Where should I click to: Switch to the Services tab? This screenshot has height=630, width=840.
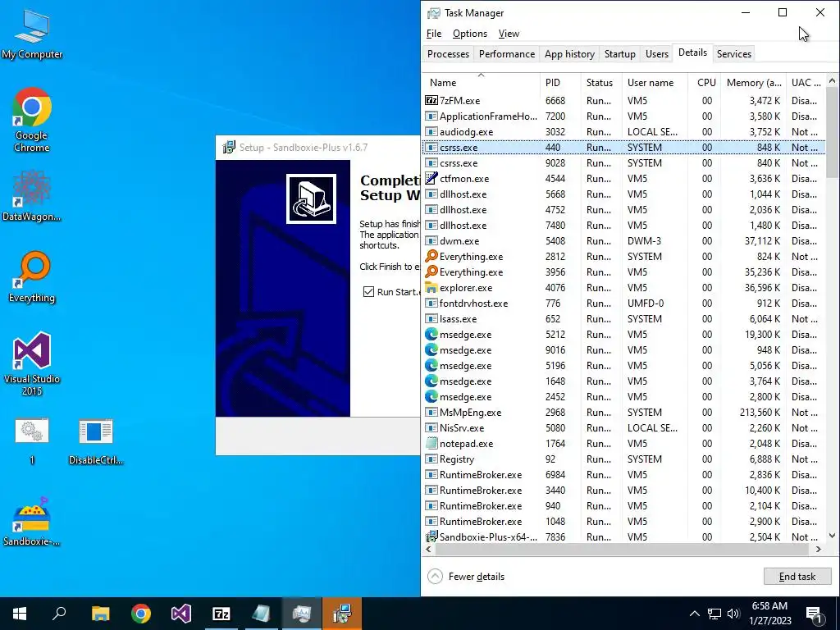734,53
